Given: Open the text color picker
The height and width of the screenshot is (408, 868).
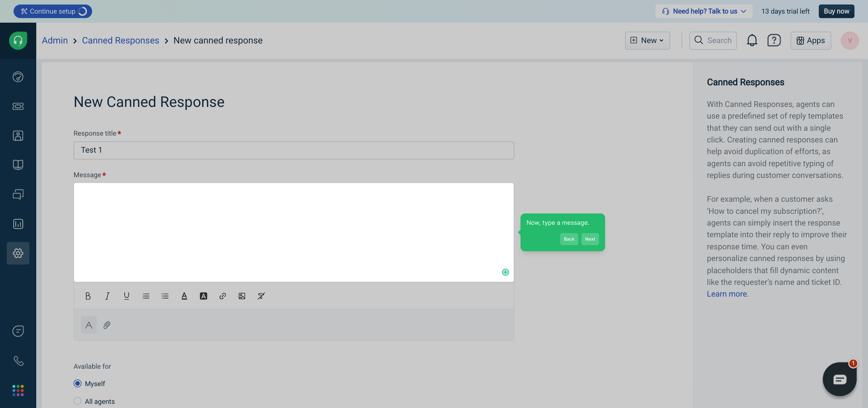Looking at the screenshot, I should point(184,296).
